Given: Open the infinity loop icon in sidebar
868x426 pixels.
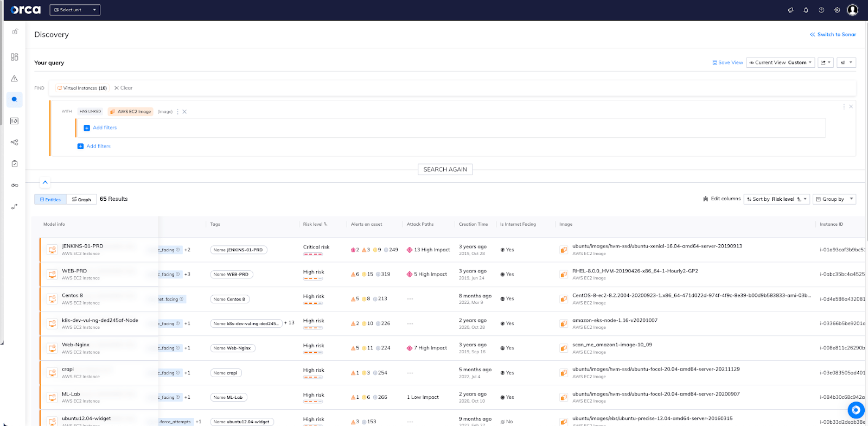Looking at the screenshot, I should pyautogui.click(x=15, y=185).
